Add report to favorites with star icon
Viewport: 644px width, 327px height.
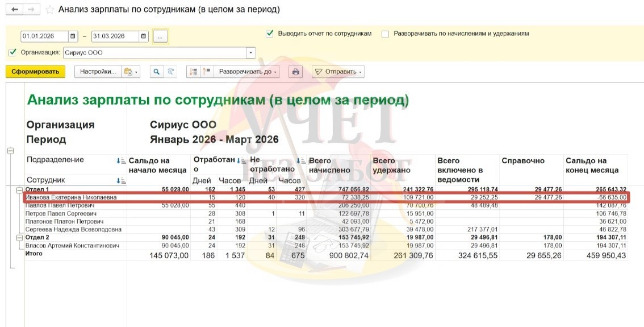pyautogui.click(x=50, y=10)
